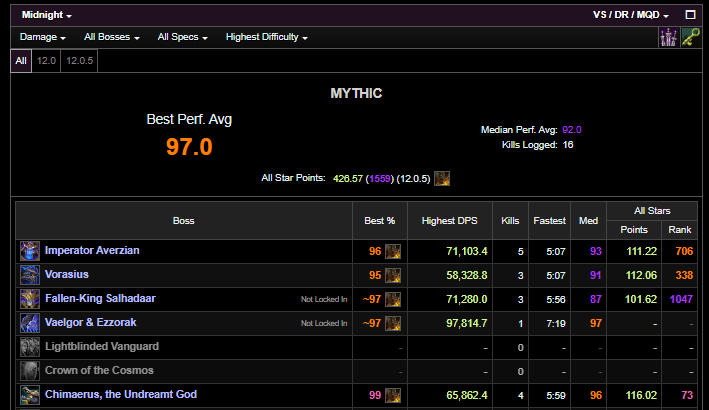Click Fallen-King Salhadaar boss portrait icon
The width and height of the screenshot is (709, 410).
click(x=30, y=299)
